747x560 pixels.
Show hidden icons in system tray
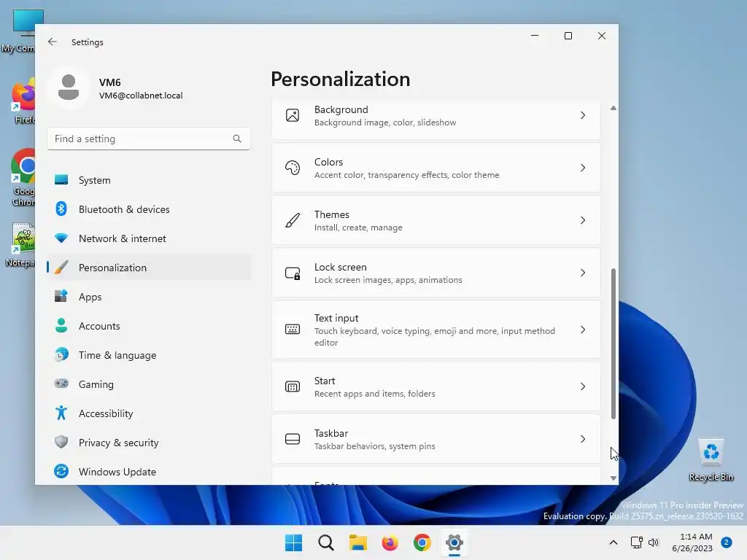tap(613, 542)
